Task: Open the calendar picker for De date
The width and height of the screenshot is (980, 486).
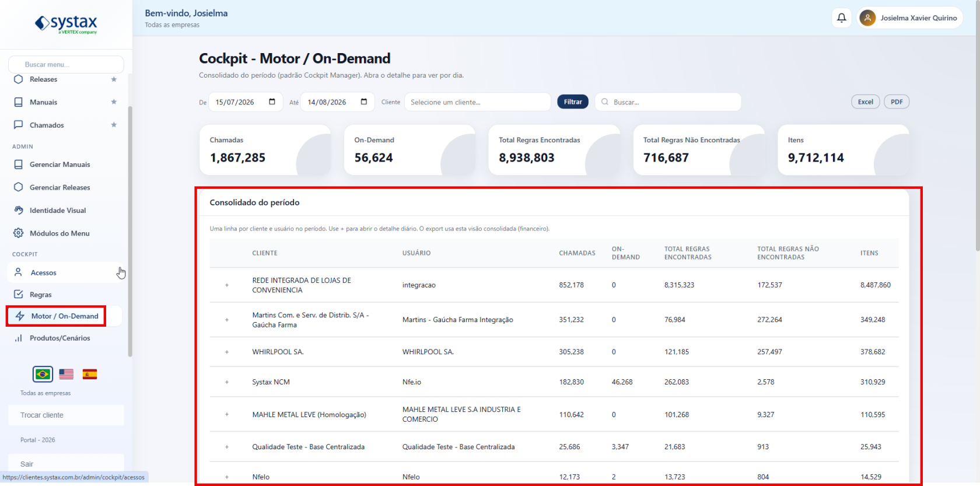Action: tap(272, 102)
